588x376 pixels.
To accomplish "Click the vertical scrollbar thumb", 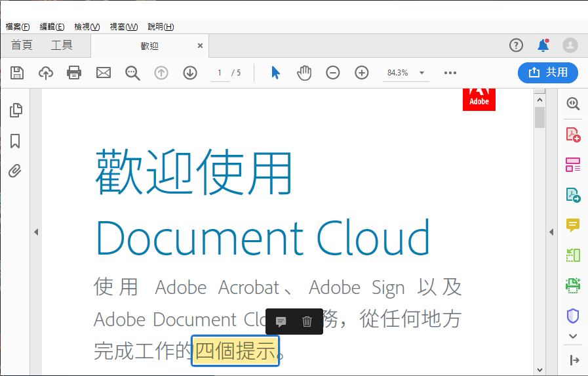I will (x=539, y=117).
